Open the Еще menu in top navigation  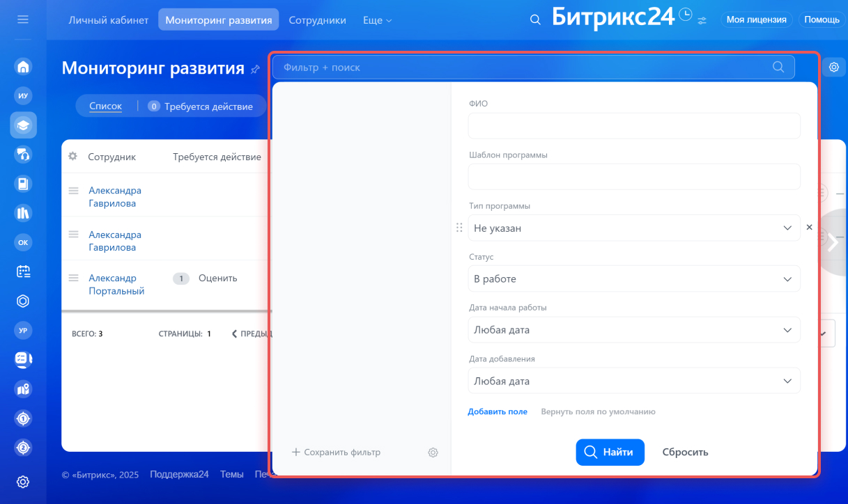pyautogui.click(x=377, y=20)
